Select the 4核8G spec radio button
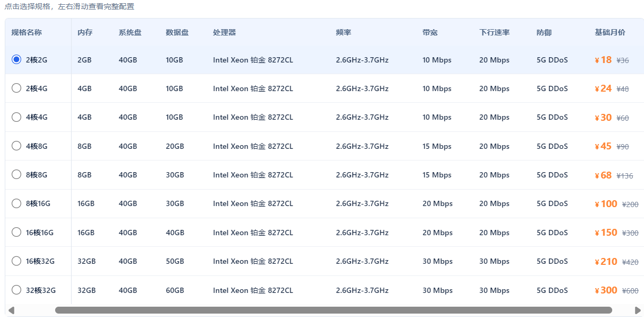Screen dimensions: 644x321 [16, 146]
